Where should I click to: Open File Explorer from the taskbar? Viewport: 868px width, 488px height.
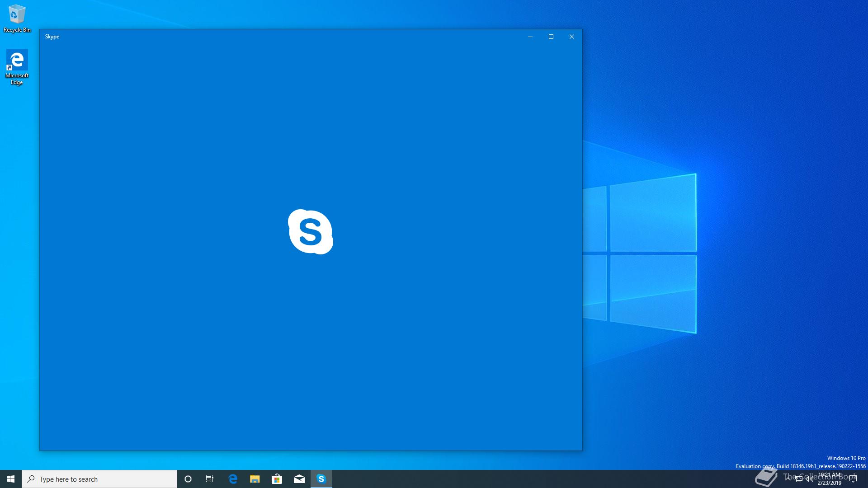pos(255,479)
